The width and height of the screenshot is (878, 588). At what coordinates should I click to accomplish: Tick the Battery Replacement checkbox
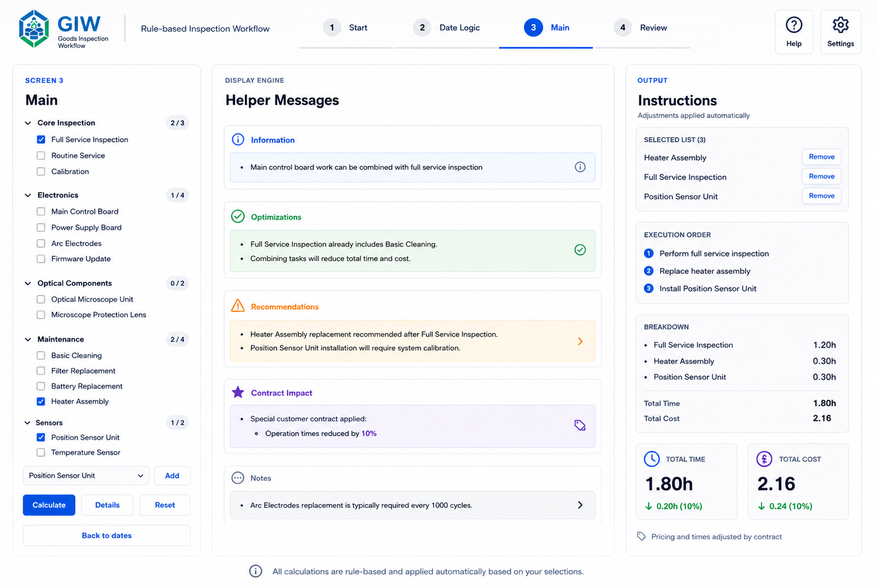tap(41, 386)
